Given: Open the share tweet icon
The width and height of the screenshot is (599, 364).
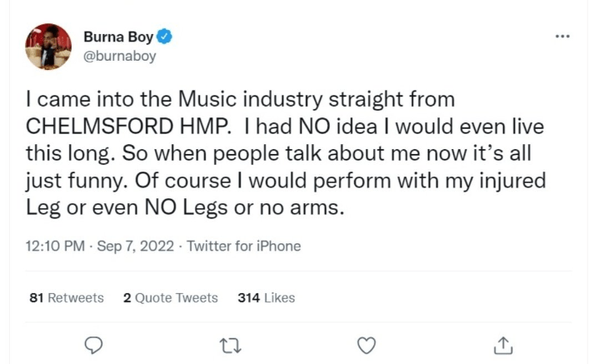Looking at the screenshot, I should point(502,344).
